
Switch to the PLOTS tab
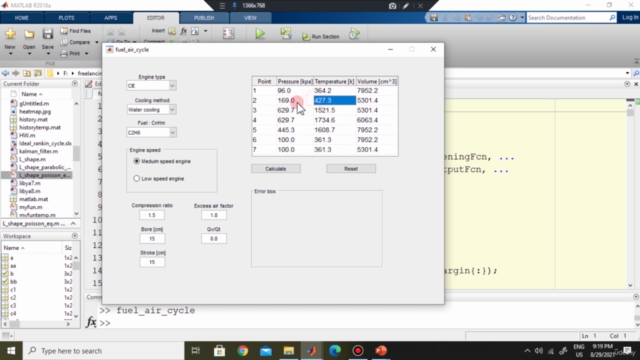66,18
